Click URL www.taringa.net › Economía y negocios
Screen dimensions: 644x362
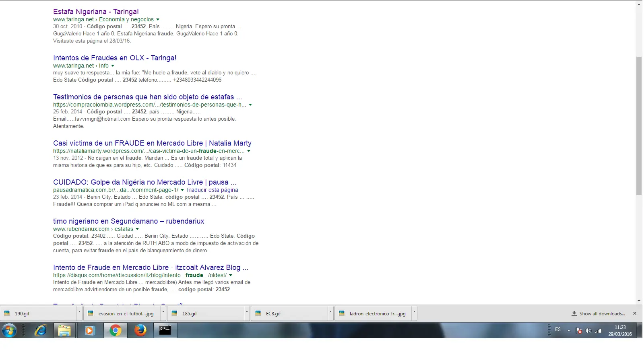pyautogui.click(x=103, y=19)
